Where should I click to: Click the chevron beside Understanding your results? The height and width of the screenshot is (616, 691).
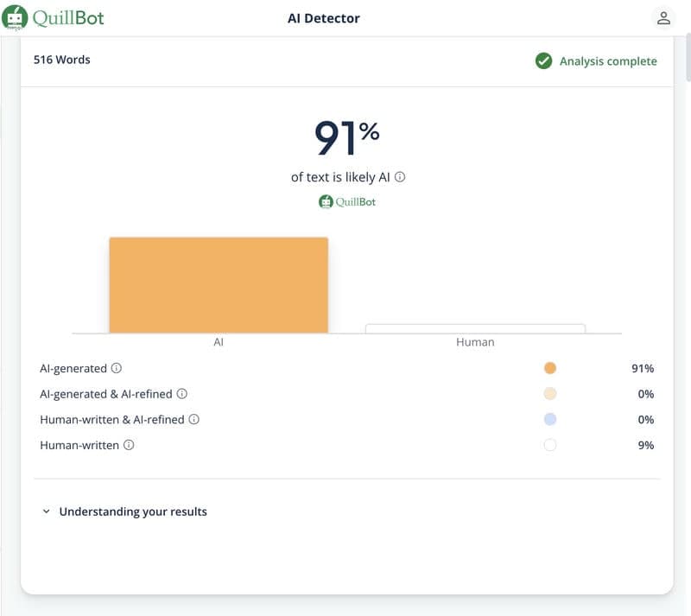pos(47,511)
